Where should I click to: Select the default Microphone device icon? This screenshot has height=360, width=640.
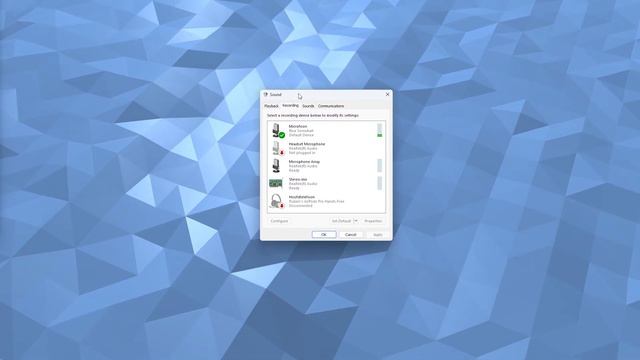[x=277, y=131]
